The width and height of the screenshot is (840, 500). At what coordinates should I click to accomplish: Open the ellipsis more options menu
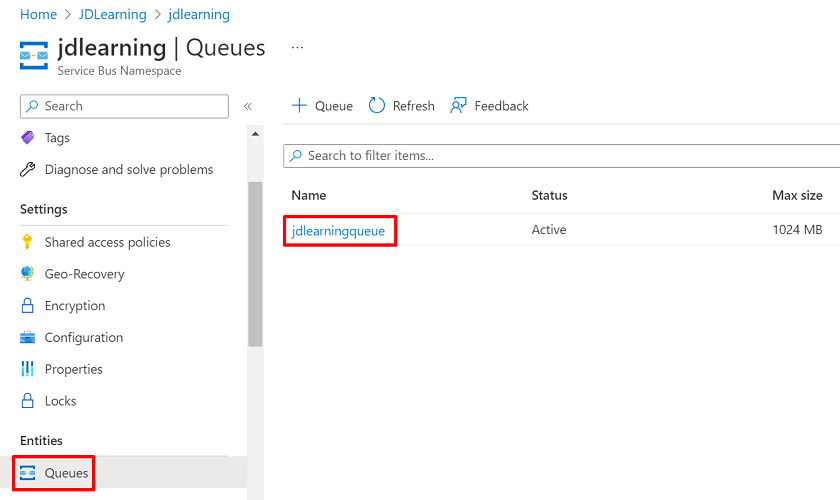[297, 47]
